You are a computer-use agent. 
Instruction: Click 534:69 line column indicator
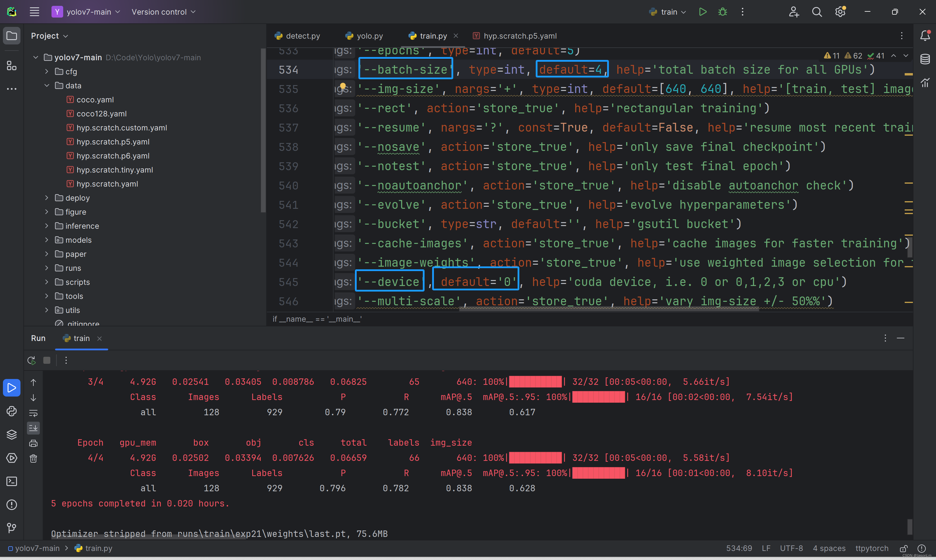[739, 548]
